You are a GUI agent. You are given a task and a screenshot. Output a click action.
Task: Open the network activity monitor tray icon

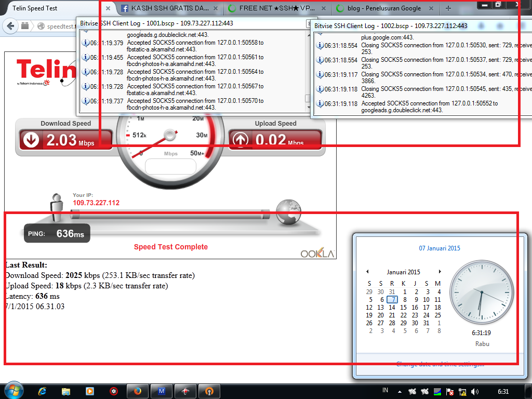[437, 392]
